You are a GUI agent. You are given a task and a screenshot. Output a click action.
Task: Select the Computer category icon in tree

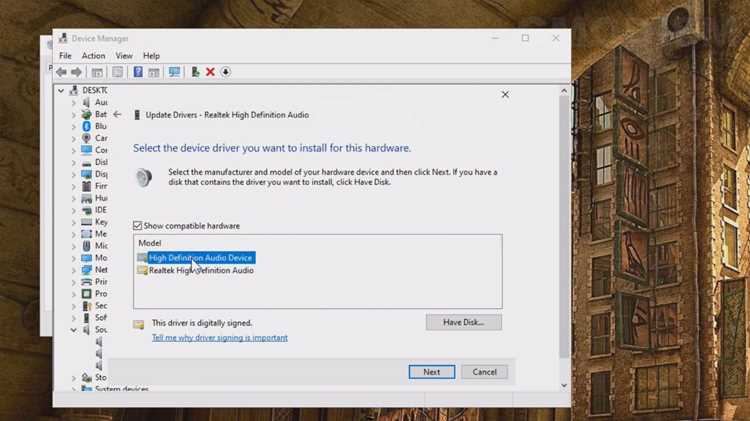click(87, 150)
